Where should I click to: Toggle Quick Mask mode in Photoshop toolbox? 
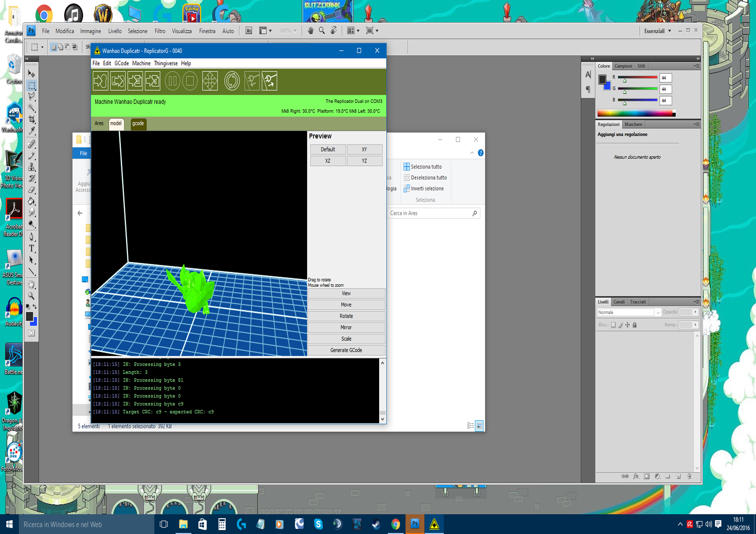click(31, 333)
